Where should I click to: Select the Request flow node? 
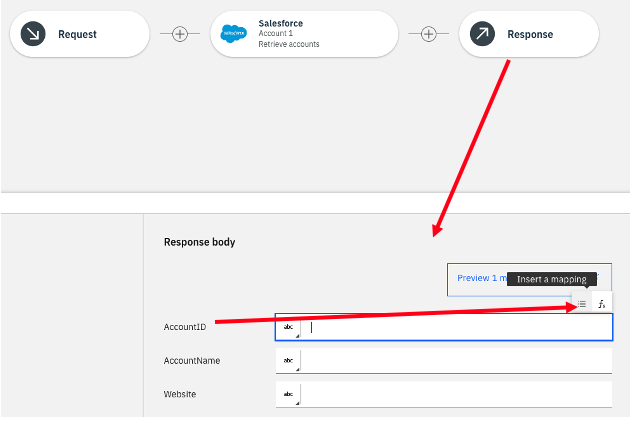[80, 34]
